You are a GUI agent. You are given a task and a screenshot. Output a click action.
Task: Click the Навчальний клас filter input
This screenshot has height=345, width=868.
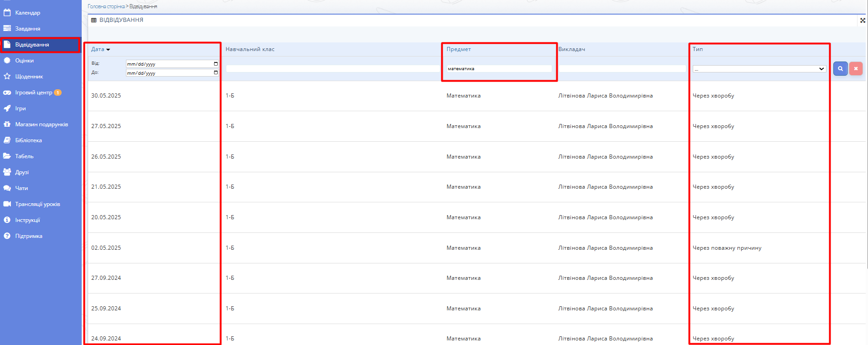pos(333,69)
